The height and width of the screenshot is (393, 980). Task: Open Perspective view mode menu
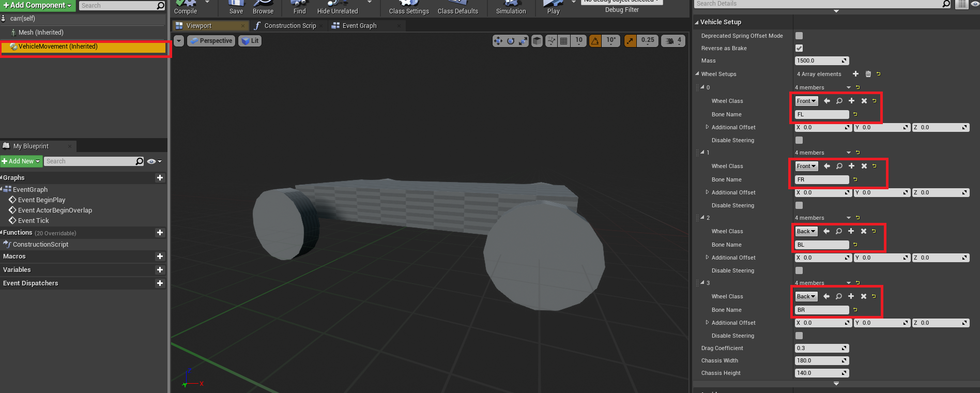pyautogui.click(x=211, y=41)
